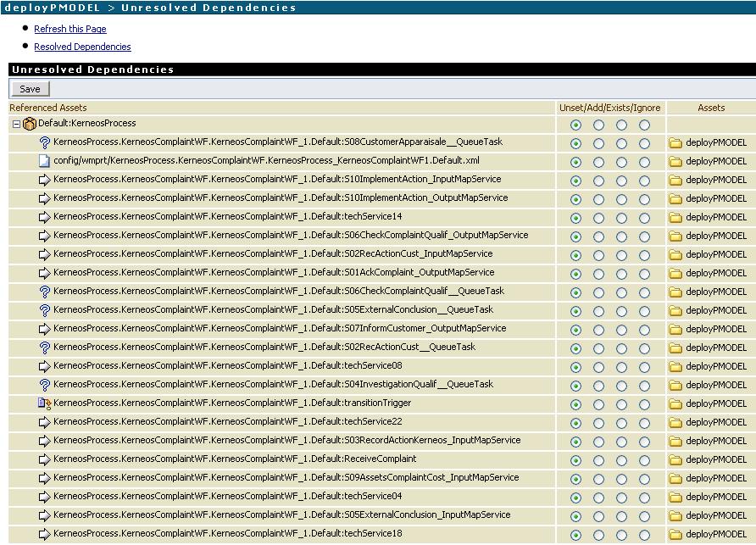This screenshot has width=756, height=545.
Task: Click the question-mark icon for S05ExternalConclusion__QueueTask
Action: pyautogui.click(x=44, y=310)
